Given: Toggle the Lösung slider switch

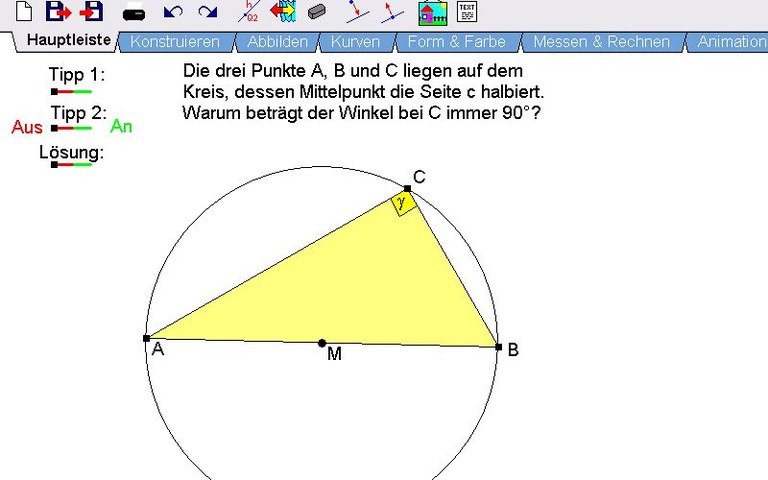Looking at the screenshot, I should pos(72,165).
